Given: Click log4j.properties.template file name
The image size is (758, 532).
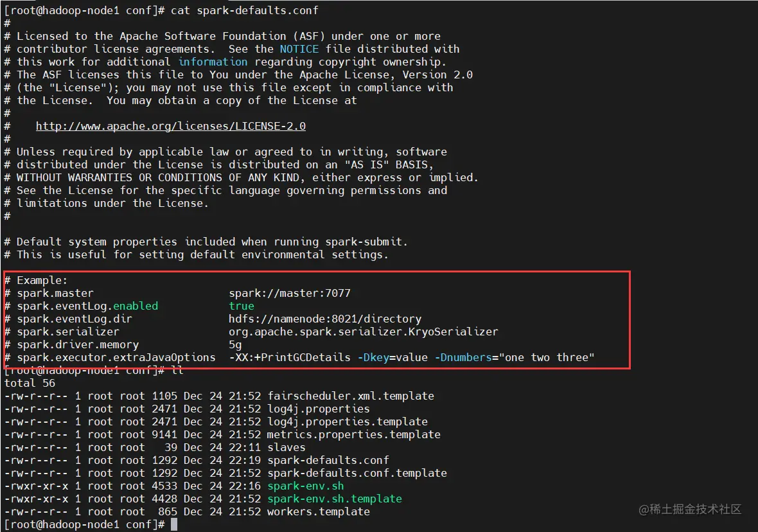Looking at the screenshot, I should (x=348, y=421).
